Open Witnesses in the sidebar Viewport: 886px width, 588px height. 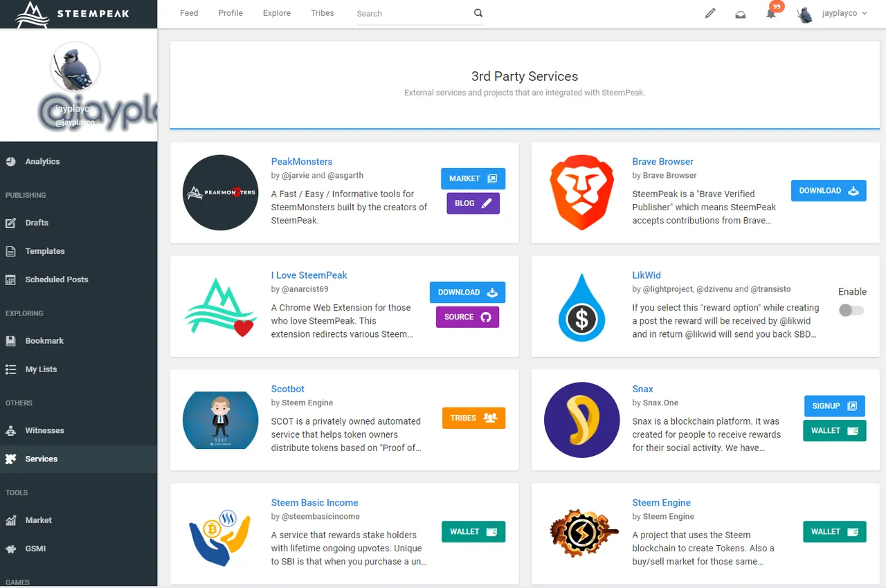pyautogui.click(x=44, y=430)
